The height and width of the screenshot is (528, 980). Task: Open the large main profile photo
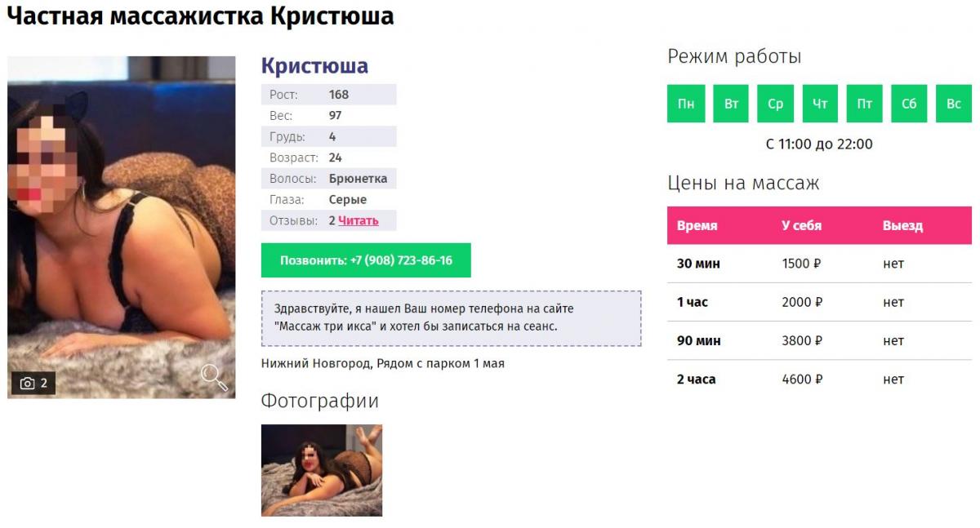coord(121,227)
